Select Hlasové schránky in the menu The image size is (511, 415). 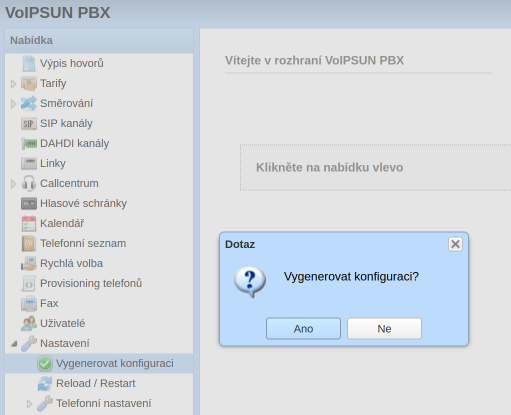pyautogui.click(x=99, y=203)
